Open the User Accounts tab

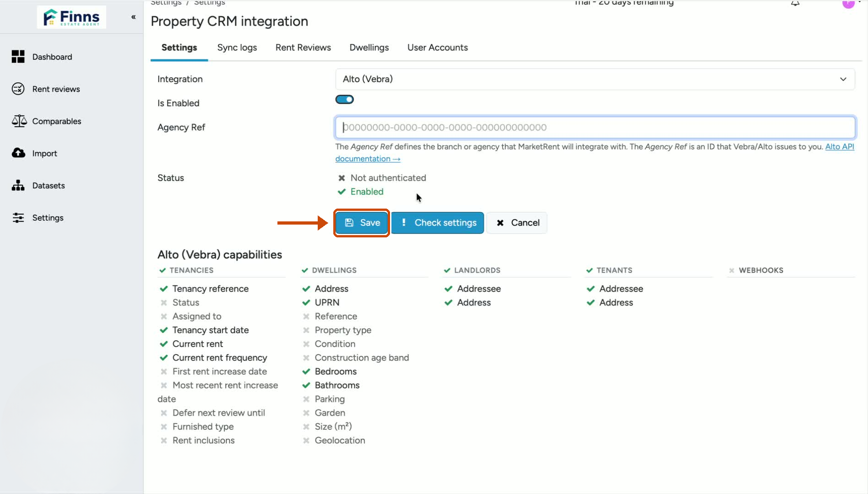coord(438,48)
